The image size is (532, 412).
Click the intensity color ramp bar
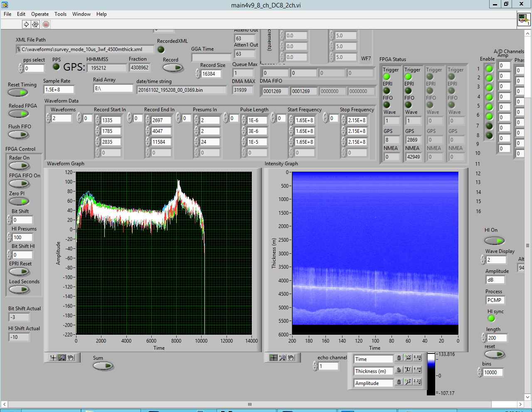431,374
